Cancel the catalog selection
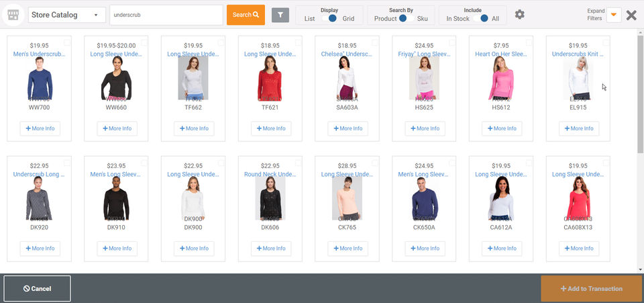This screenshot has height=303, width=644. pos(38,289)
